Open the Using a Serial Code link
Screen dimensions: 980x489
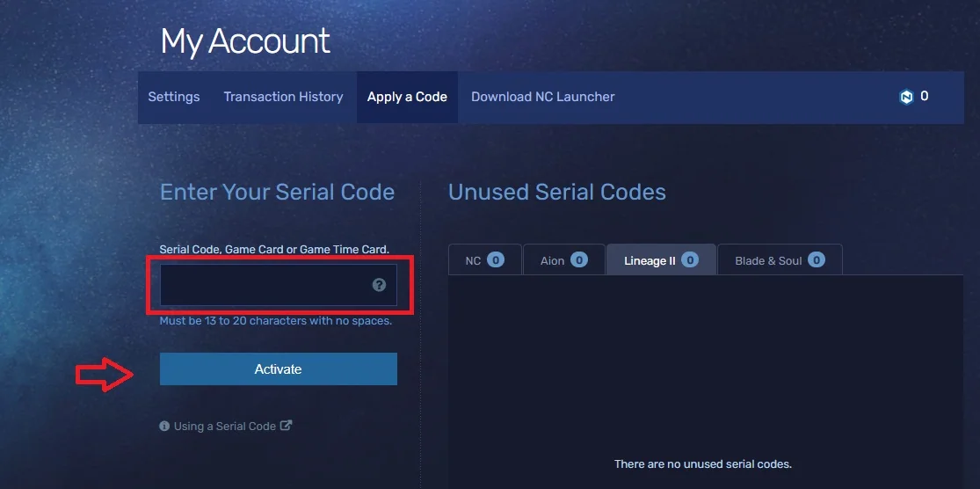(x=225, y=427)
